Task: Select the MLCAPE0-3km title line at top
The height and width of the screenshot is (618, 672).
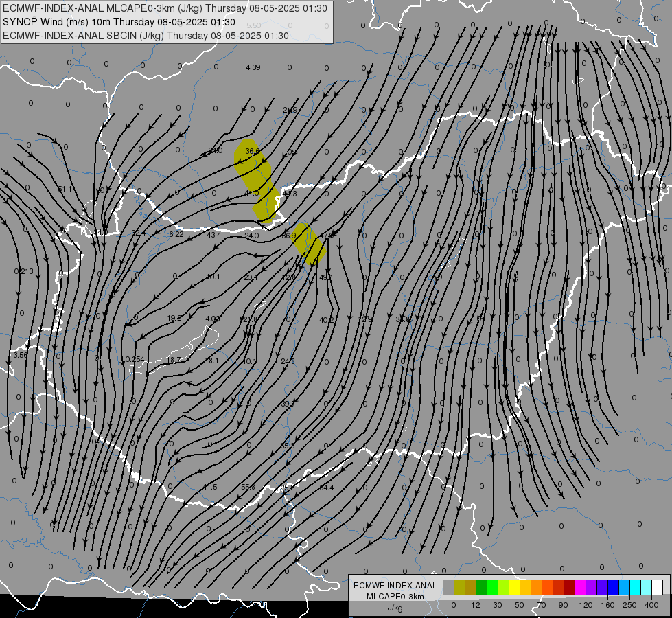Action: click(165, 8)
